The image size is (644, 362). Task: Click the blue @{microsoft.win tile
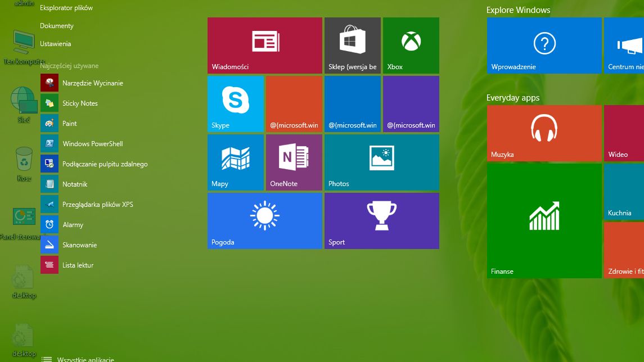353,104
